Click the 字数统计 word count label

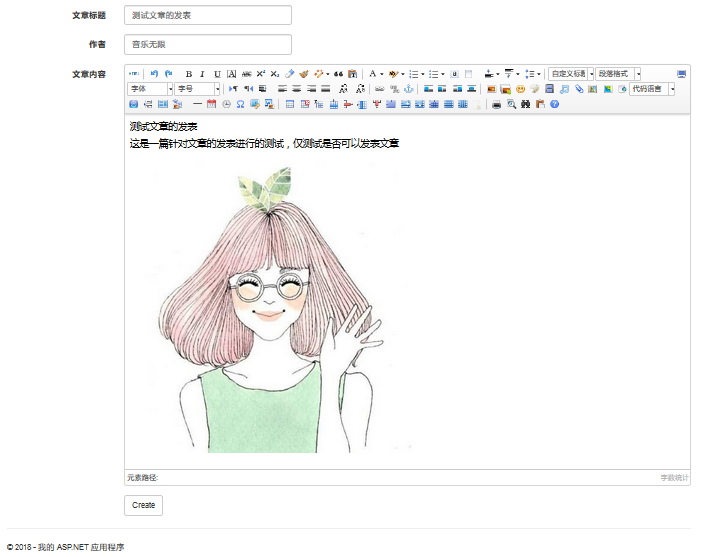point(674,478)
